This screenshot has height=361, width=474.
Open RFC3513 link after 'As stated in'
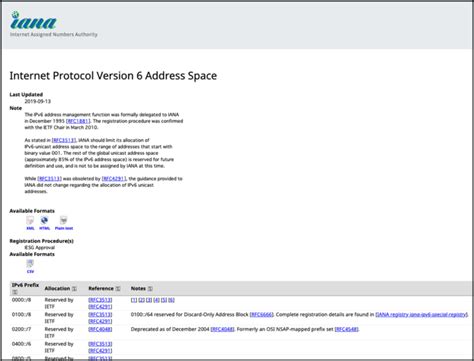[64, 140]
